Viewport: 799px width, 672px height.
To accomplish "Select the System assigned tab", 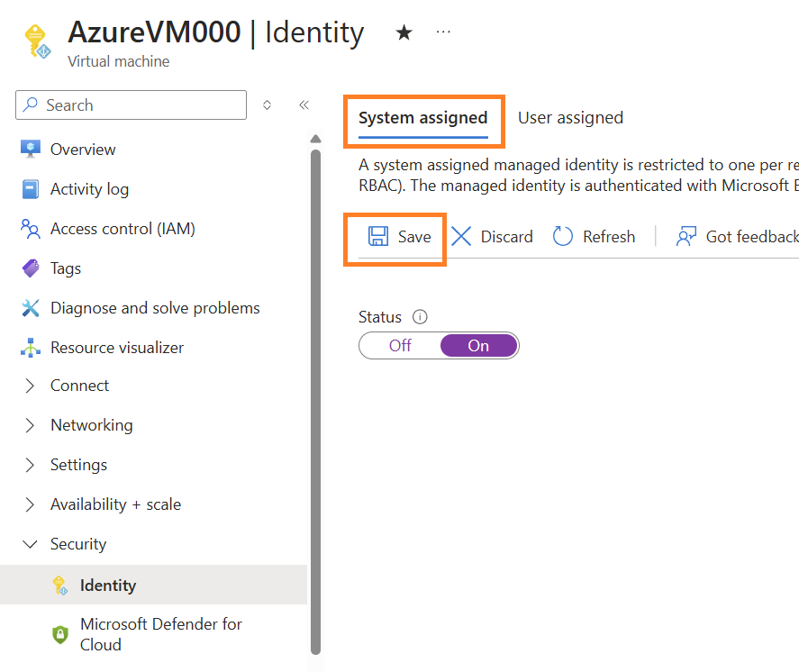I will click(423, 118).
